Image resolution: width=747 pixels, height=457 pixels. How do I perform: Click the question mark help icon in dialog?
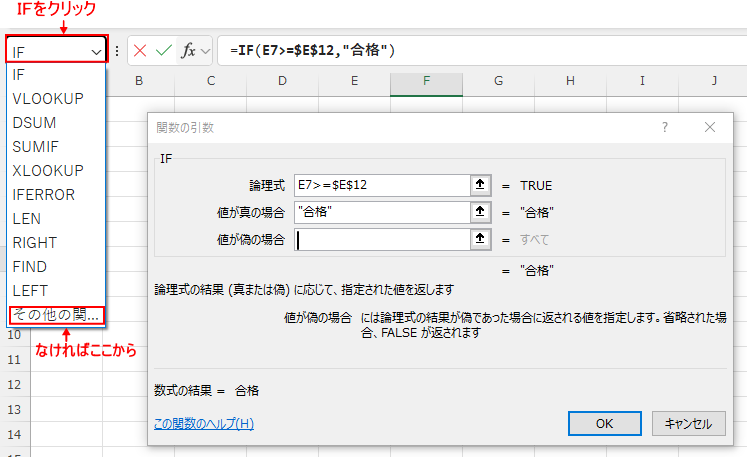[x=665, y=127]
